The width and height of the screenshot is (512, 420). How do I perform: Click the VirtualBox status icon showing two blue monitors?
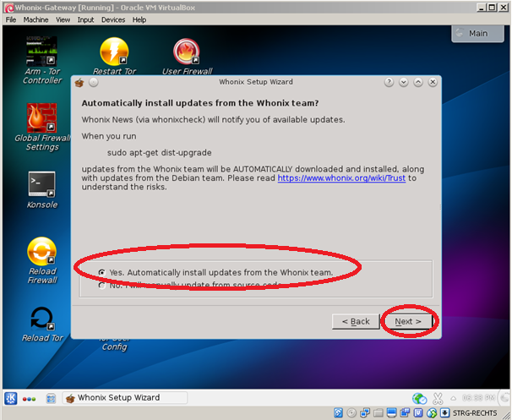[x=405, y=412]
